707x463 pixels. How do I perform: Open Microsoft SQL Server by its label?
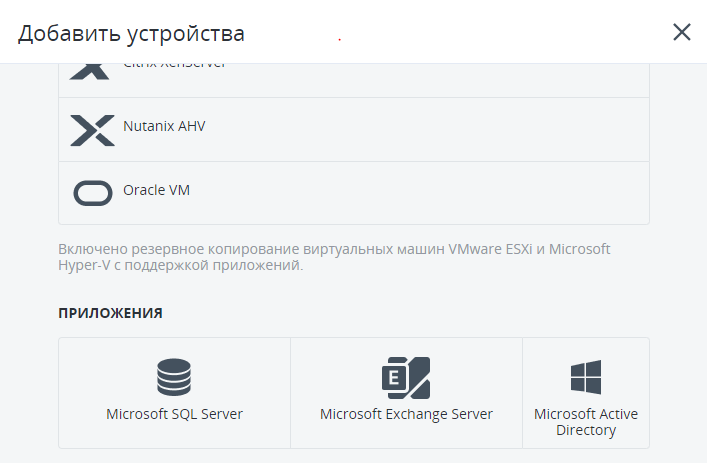pos(174,414)
